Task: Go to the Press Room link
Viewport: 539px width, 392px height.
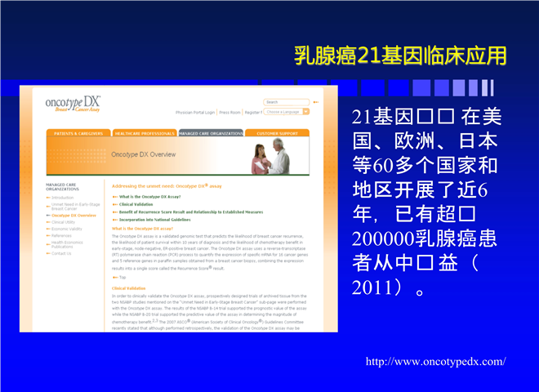Action: 229,112
